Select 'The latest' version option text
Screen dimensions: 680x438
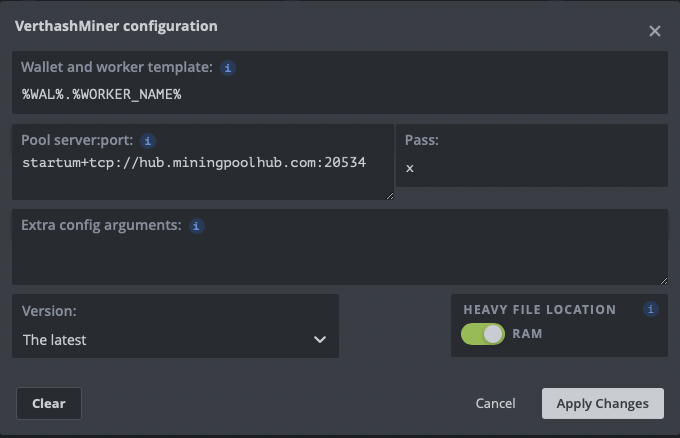pos(55,340)
